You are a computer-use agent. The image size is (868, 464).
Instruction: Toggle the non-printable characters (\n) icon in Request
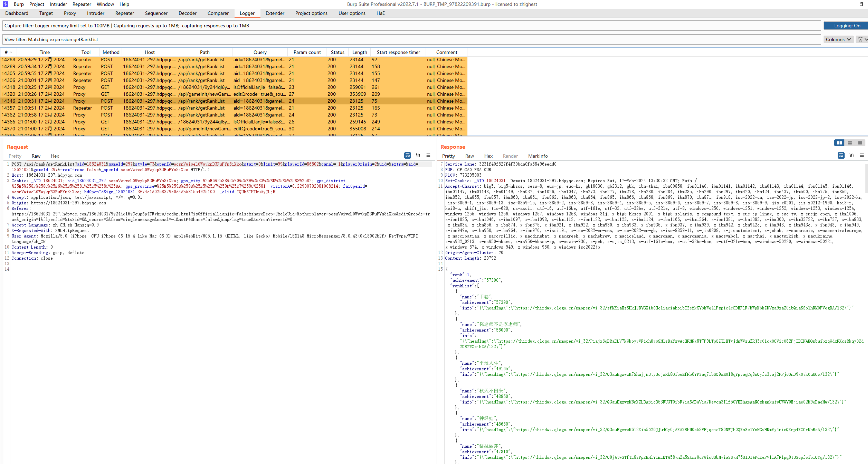pos(418,155)
